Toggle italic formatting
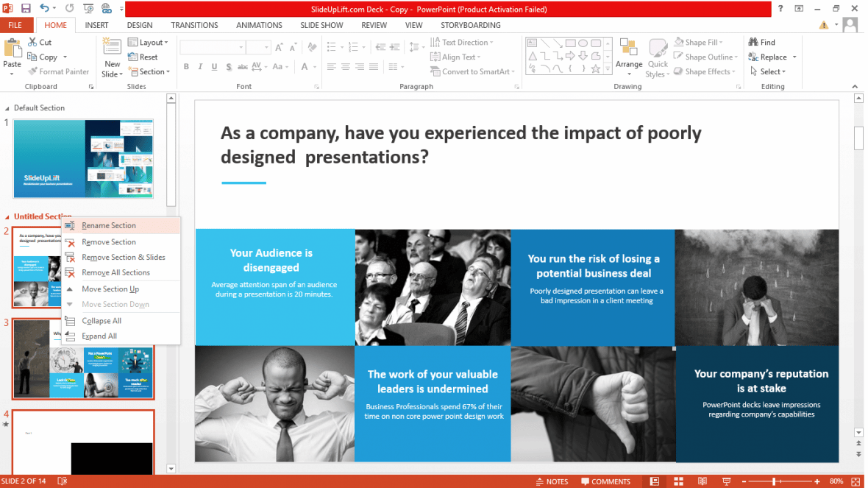Viewport: 868px width, 488px height. tap(199, 66)
